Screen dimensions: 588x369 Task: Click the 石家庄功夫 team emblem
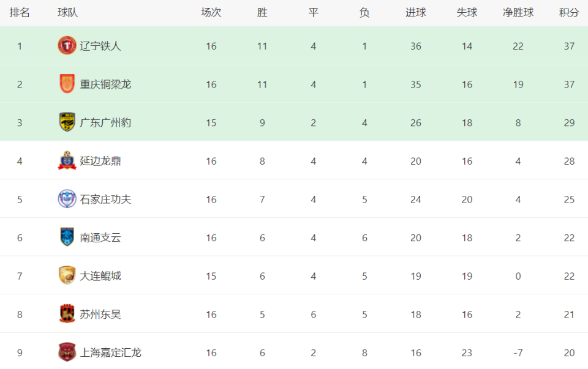pos(67,199)
